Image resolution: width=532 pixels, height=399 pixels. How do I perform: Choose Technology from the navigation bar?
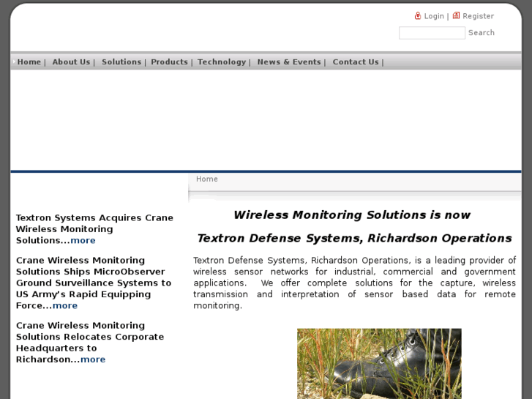point(222,62)
